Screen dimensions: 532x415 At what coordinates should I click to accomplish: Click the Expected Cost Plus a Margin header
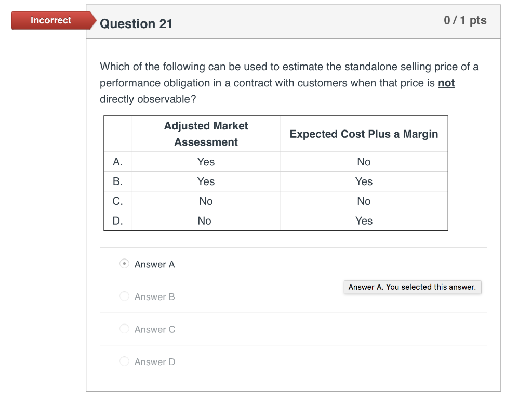(x=364, y=134)
